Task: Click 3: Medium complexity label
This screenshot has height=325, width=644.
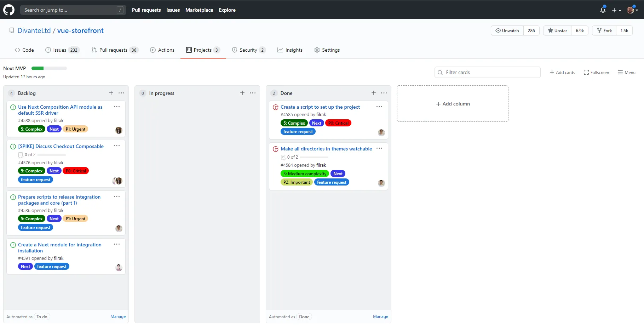Action: coord(305,173)
